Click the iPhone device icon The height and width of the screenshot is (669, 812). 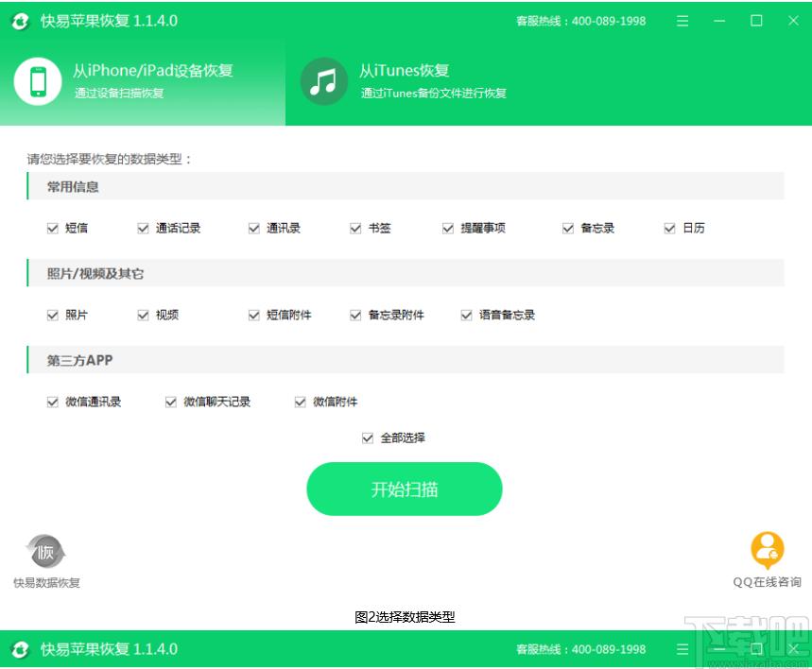coord(38,81)
